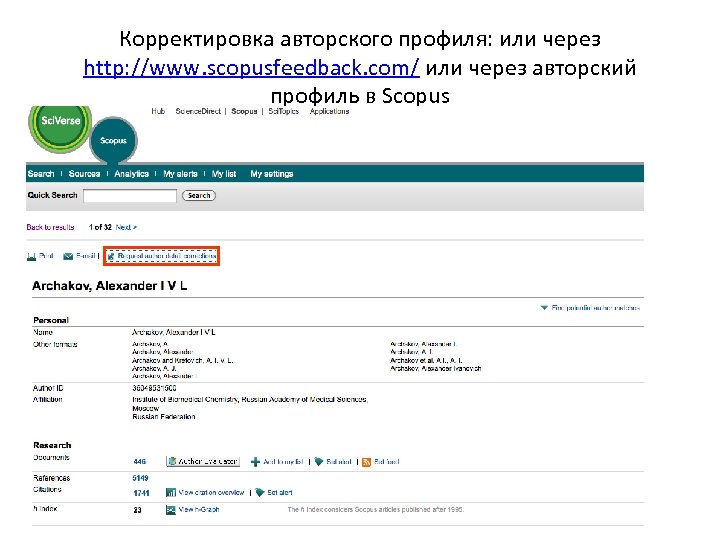
Task: Click the '1 of 32' result counter
Action: [x=100, y=227]
